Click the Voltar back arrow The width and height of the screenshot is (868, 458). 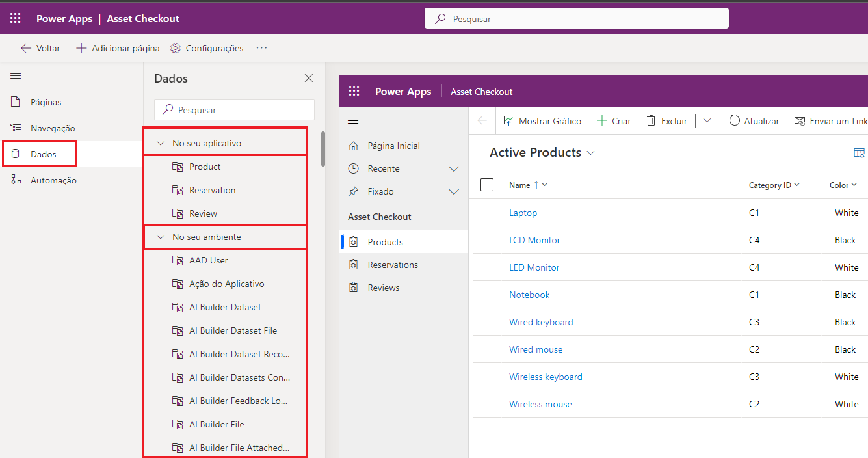coord(26,48)
